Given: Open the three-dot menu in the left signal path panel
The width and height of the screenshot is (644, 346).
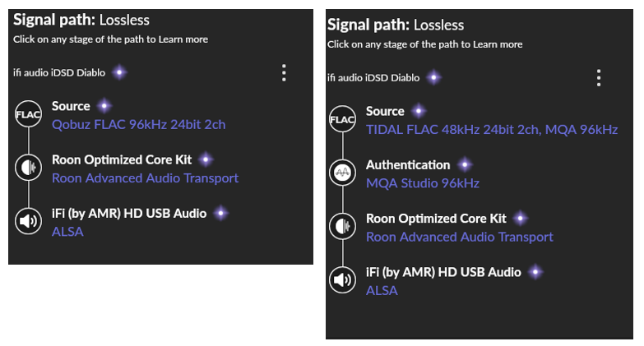Looking at the screenshot, I should (x=284, y=72).
